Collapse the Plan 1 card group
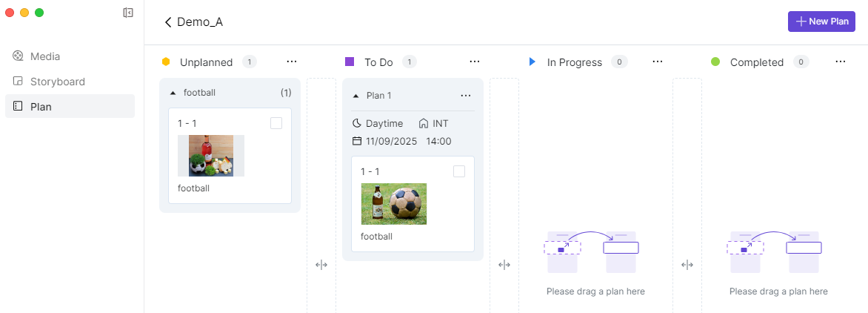This screenshot has width=868, height=313. (356, 96)
